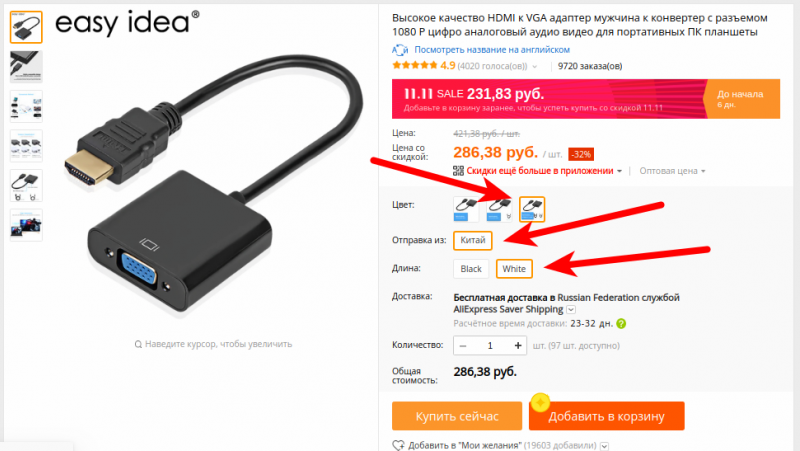Click the translate icon beside the English title link

(x=399, y=49)
